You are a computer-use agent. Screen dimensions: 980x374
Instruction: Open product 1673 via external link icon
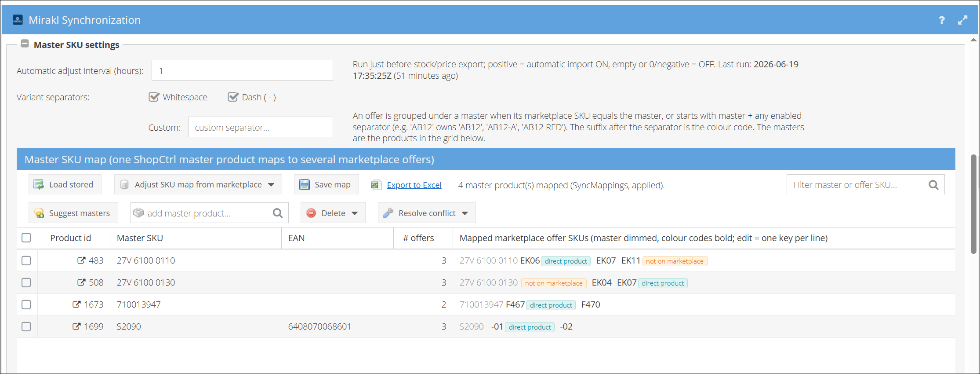coord(76,304)
